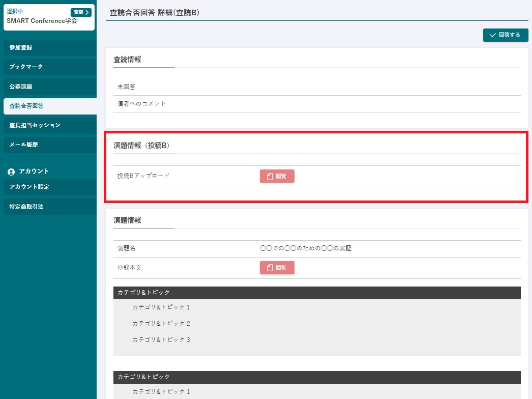Open 座長担当セッション in the sidebar
The image size is (532, 399).
point(48,125)
